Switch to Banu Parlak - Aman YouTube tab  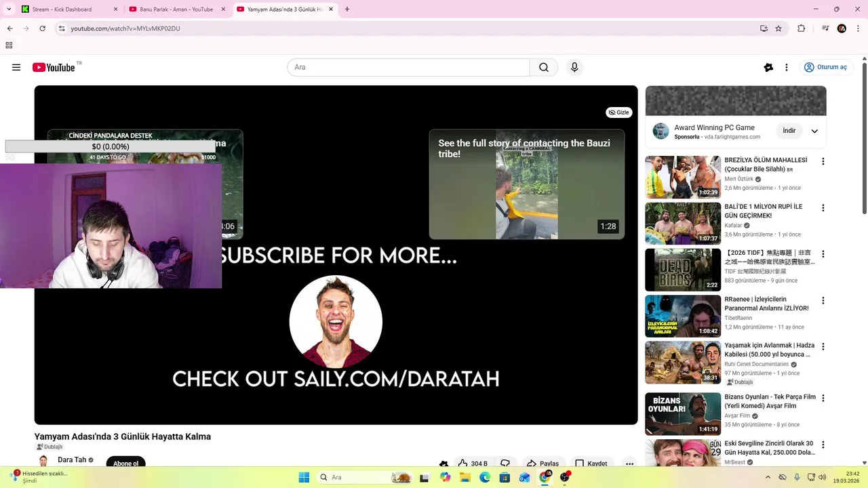click(176, 9)
